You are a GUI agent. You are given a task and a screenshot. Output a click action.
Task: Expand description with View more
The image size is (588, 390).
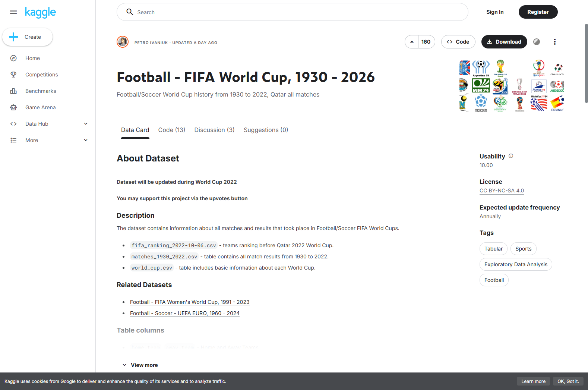coord(140,365)
